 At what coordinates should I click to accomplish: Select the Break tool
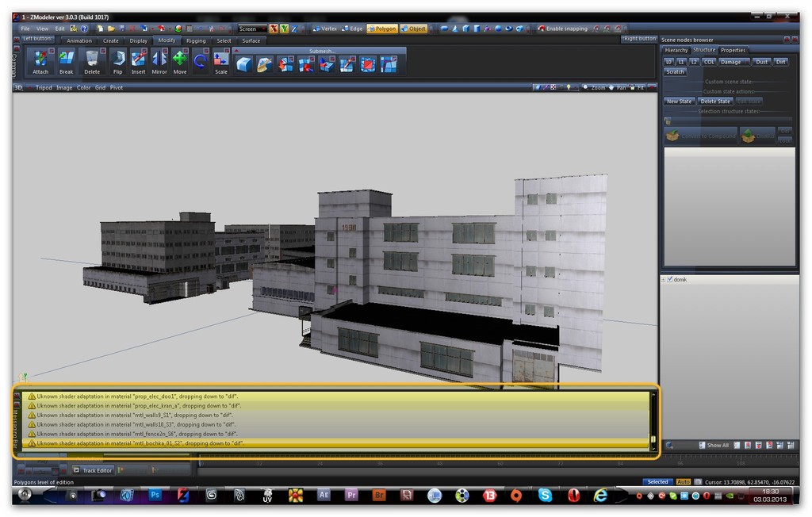tap(66, 59)
